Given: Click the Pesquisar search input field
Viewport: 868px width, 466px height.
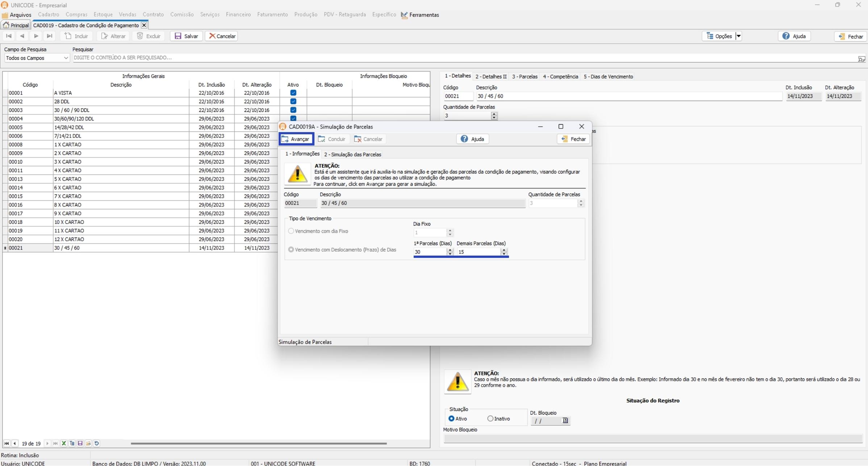Looking at the screenshot, I should pyautogui.click(x=464, y=58).
